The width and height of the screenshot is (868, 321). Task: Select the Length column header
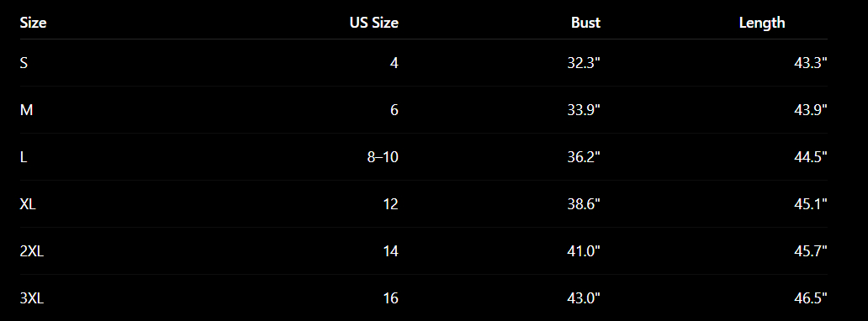[762, 23]
